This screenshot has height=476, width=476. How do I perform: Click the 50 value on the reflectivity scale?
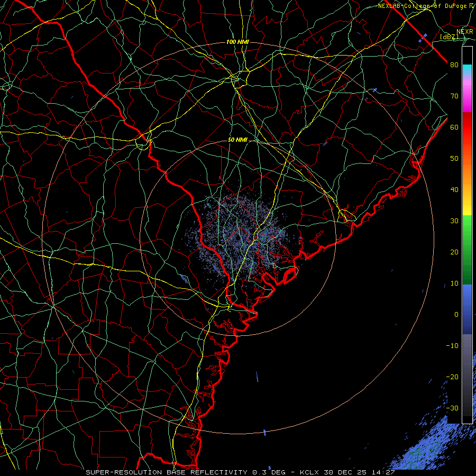(x=454, y=159)
